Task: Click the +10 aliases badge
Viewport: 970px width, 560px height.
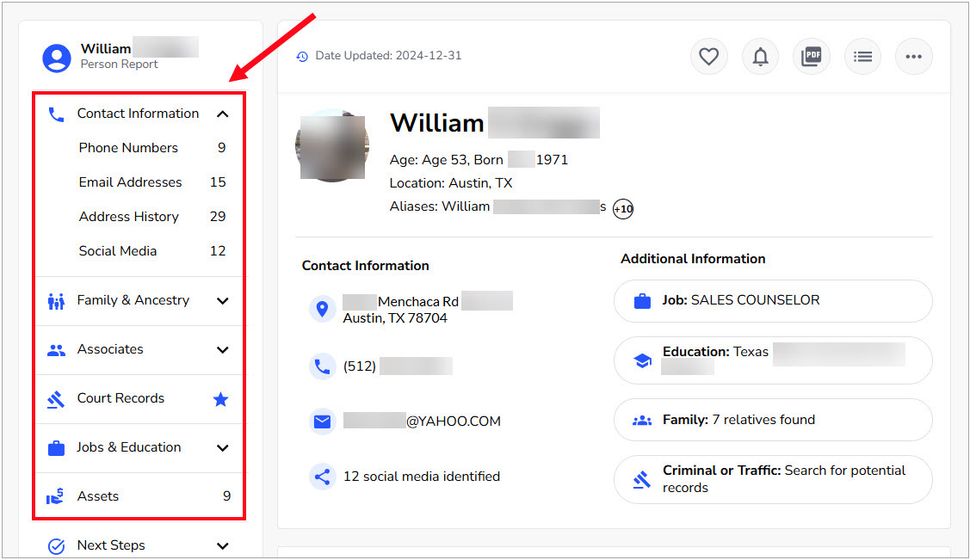Action: tap(622, 208)
